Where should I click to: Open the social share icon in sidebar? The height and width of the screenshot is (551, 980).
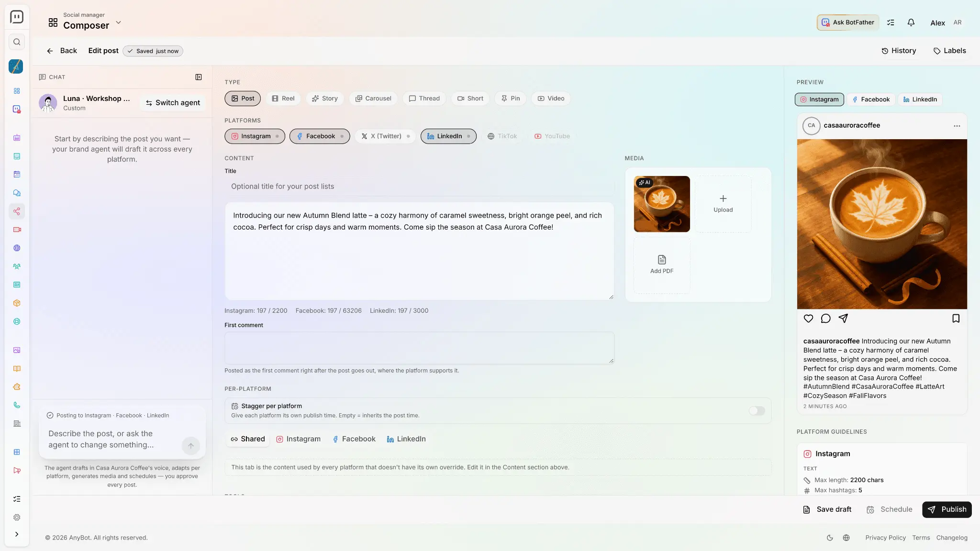tap(17, 211)
